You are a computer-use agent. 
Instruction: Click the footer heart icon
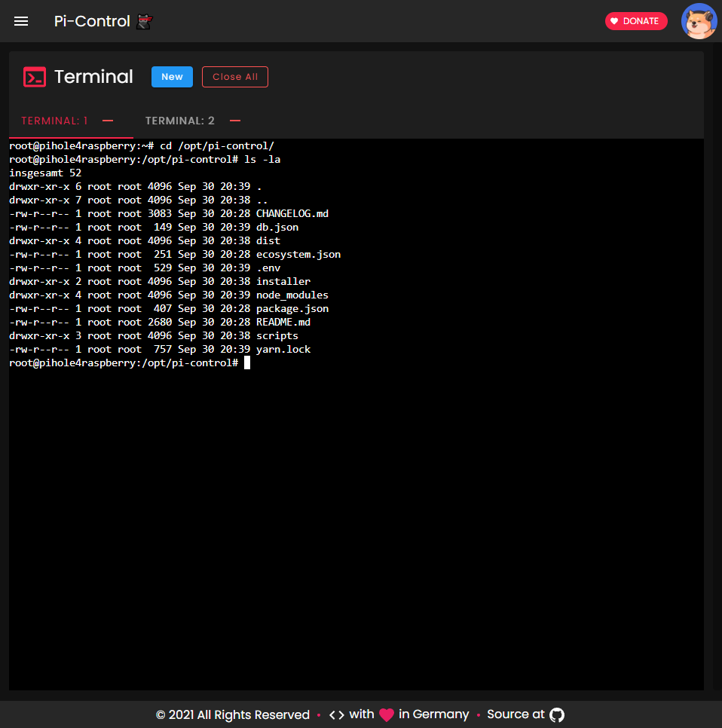pyautogui.click(x=387, y=714)
